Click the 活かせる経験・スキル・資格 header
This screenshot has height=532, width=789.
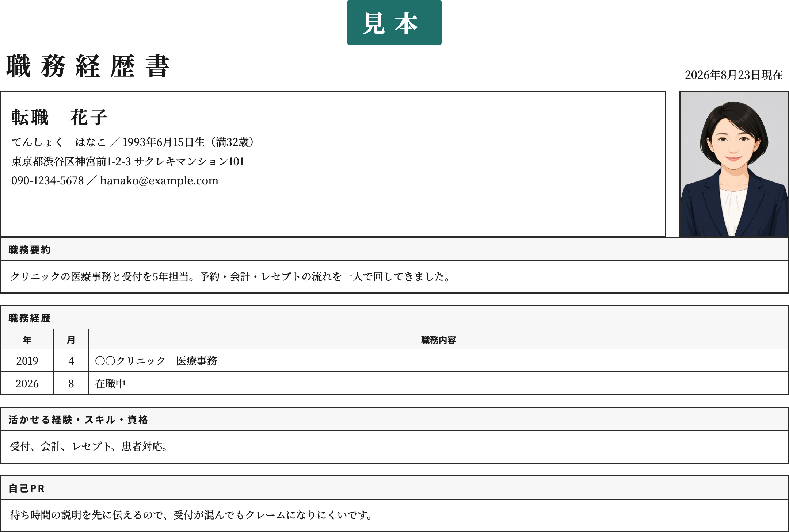(x=394, y=420)
